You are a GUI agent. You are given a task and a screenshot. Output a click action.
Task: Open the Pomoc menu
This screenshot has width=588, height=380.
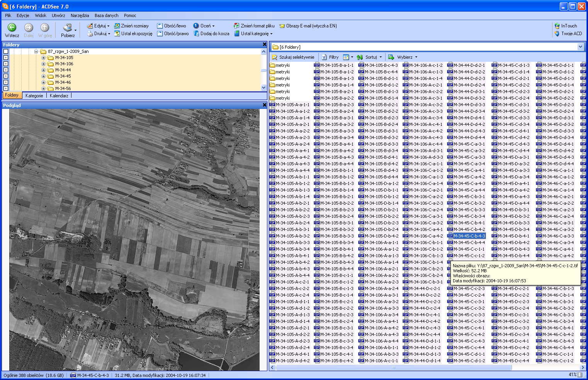[130, 15]
